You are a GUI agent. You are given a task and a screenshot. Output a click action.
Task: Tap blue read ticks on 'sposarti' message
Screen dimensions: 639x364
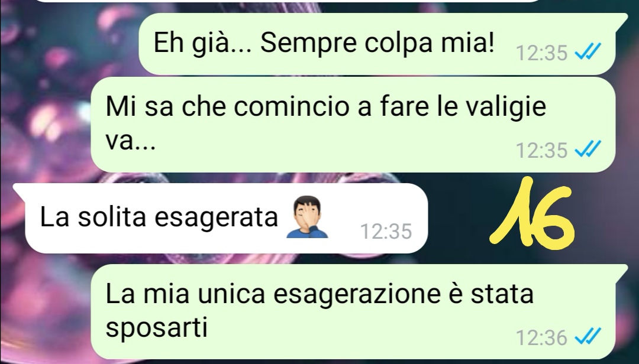(x=588, y=337)
